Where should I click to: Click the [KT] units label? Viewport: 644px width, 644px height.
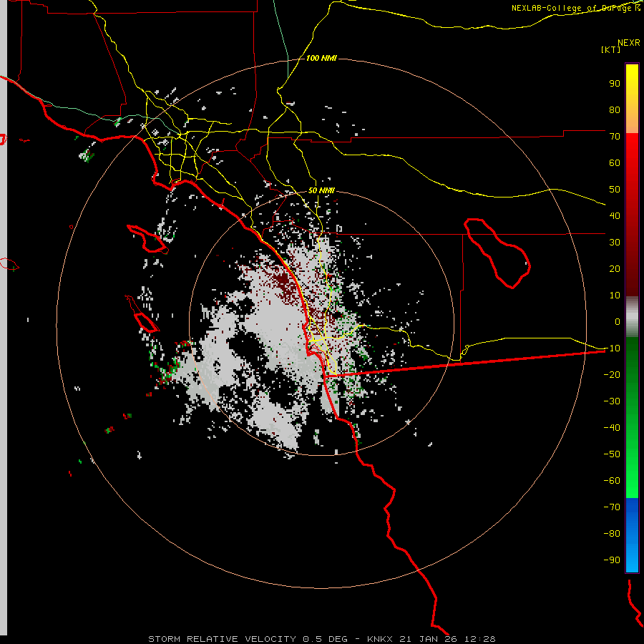611,49
